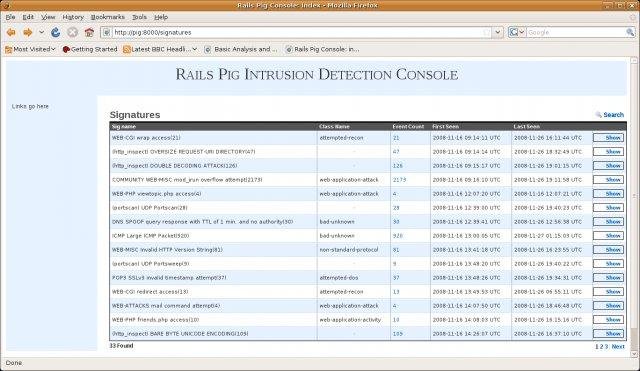Open the File menu
The width and height of the screenshot is (640, 371).
[x=11, y=17]
